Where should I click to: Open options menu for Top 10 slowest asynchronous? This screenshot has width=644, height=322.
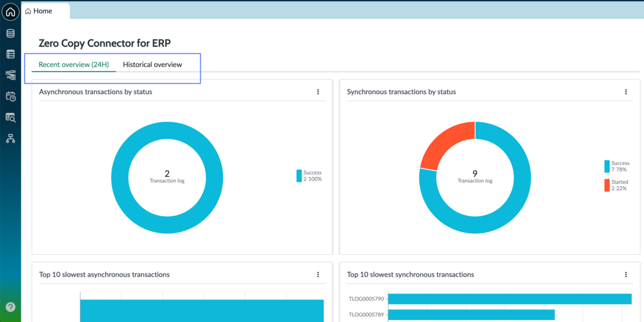[318, 274]
